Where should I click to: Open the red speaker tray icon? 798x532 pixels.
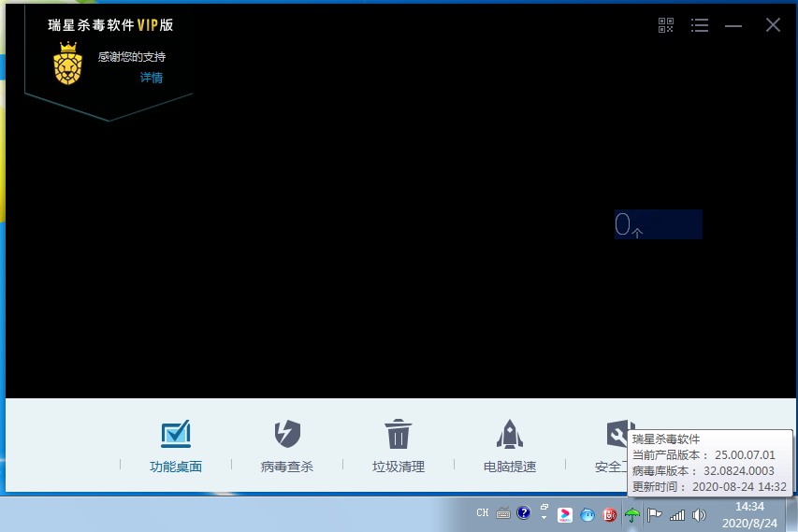pyautogui.click(x=610, y=515)
